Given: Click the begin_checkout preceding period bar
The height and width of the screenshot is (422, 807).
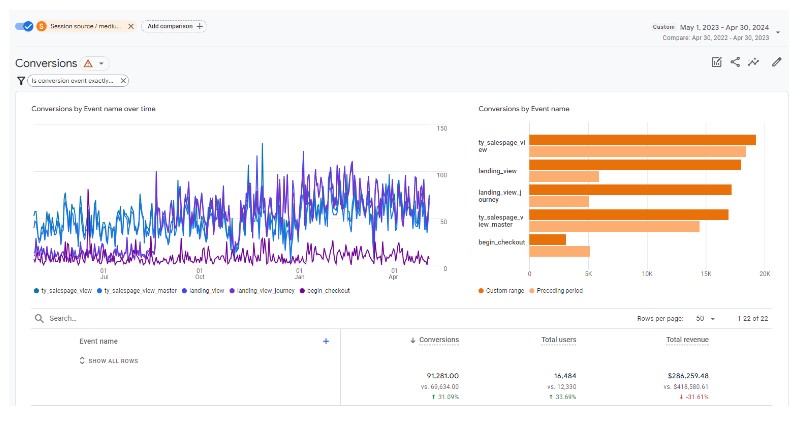Looking at the screenshot, I should pyautogui.click(x=559, y=252).
